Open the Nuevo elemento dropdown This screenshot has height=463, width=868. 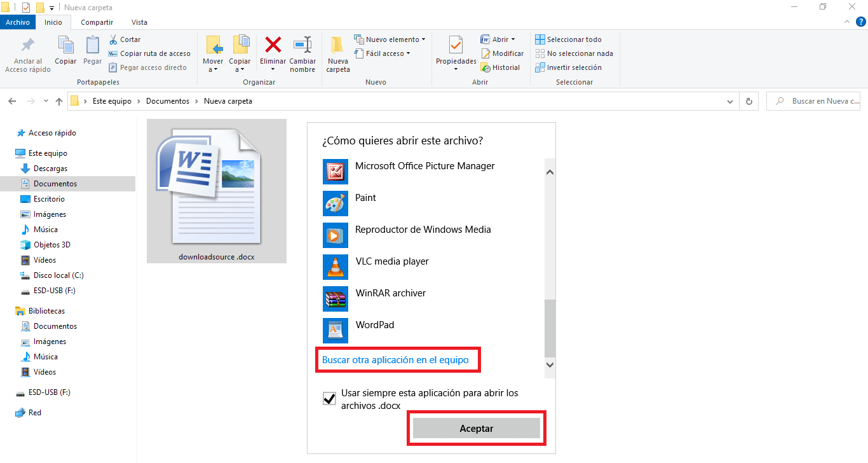point(390,39)
